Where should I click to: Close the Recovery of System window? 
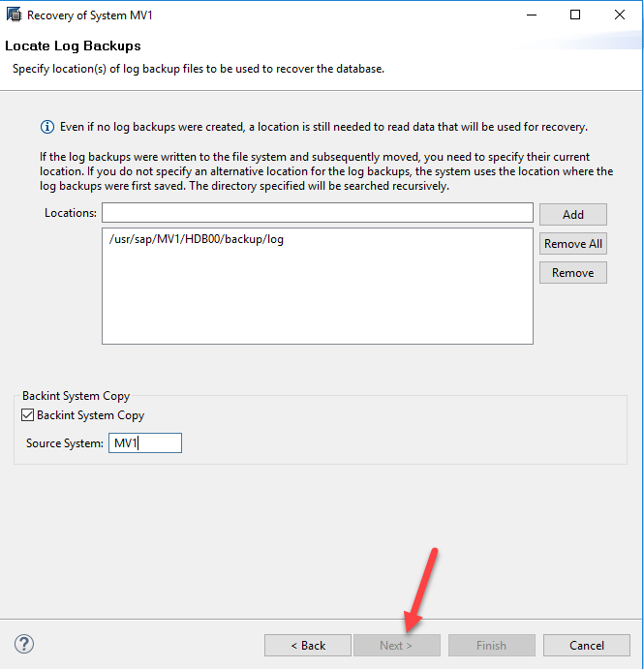620,15
